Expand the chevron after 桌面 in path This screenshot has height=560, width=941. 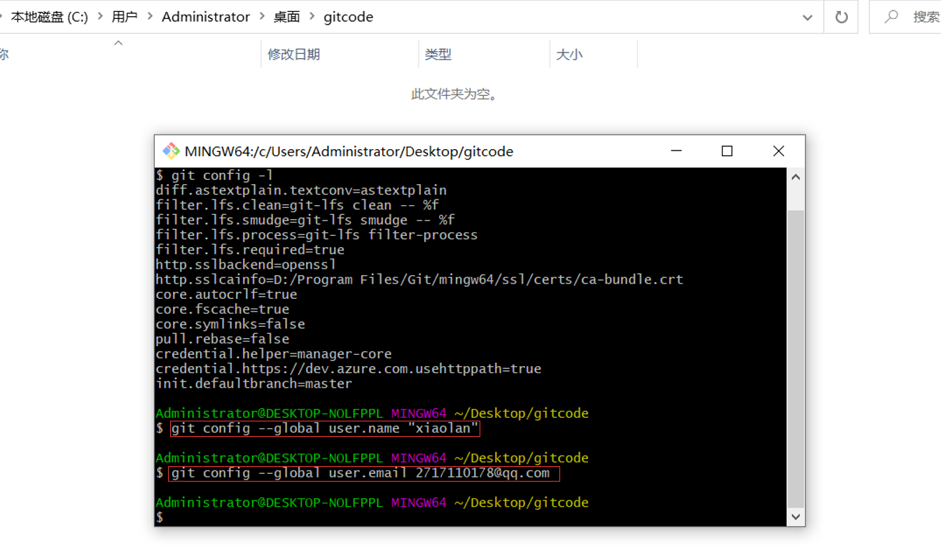(312, 17)
